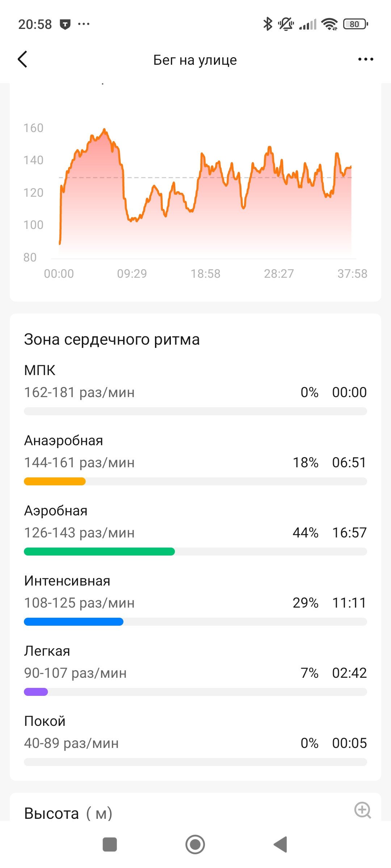
Task: Tap the purple Легкая zone progress bar
Action: (36, 692)
